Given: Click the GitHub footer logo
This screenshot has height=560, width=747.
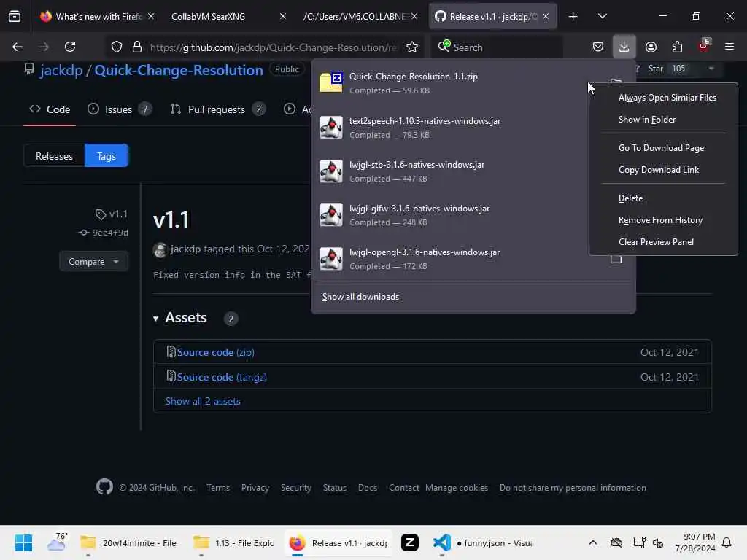Looking at the screenshot, I should point(104,487).
